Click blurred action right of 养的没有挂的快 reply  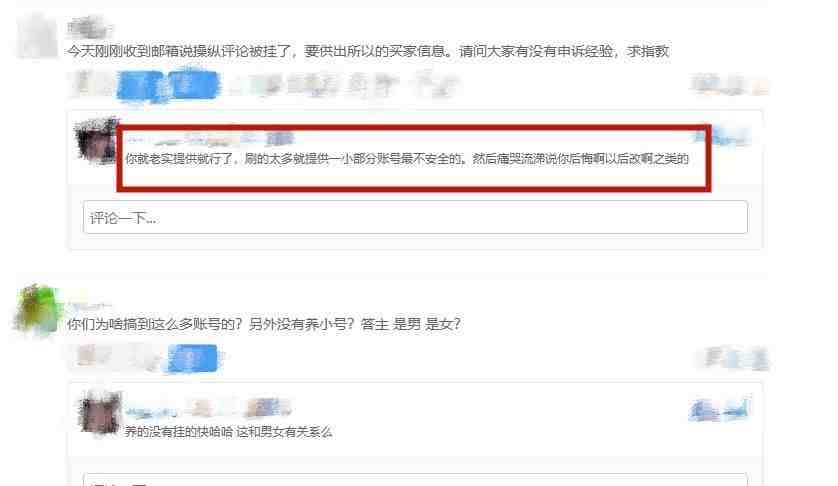[720, 410]
